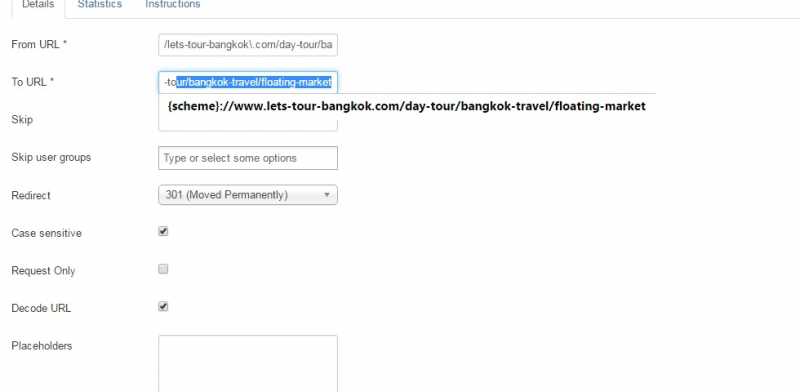This screenshot has width=800, height=392.
Task: Select the {scheme} autocomplete URL suggestion
Action: click(x=407, y=106)
